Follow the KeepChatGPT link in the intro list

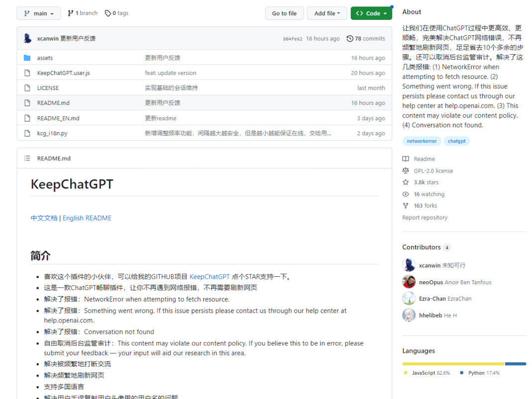click(x=209, y=277)
